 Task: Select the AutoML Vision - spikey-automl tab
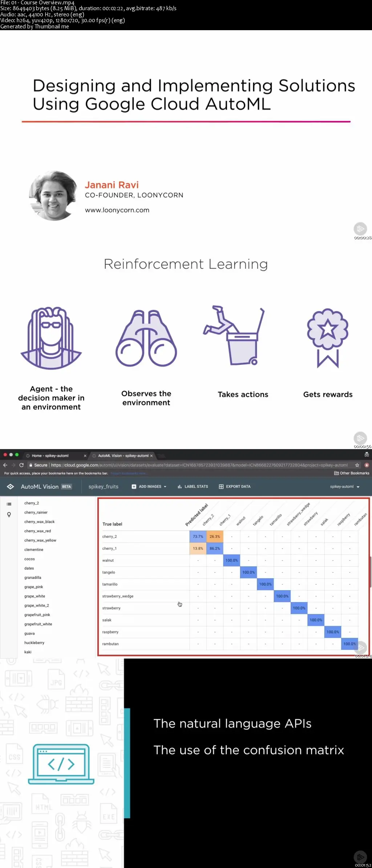123,456
